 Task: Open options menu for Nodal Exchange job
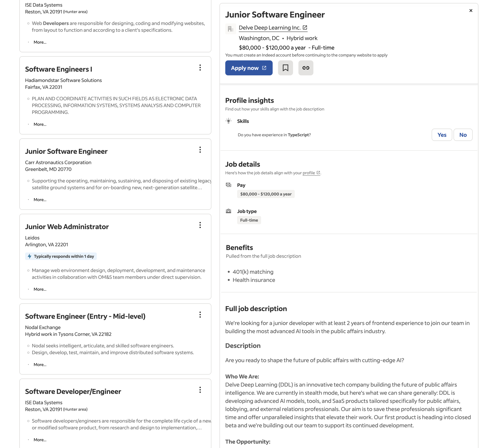(200, 315)
